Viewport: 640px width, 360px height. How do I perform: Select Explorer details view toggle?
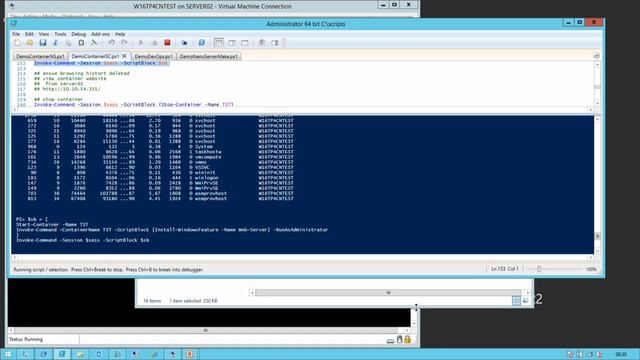(x=516, y=301)
